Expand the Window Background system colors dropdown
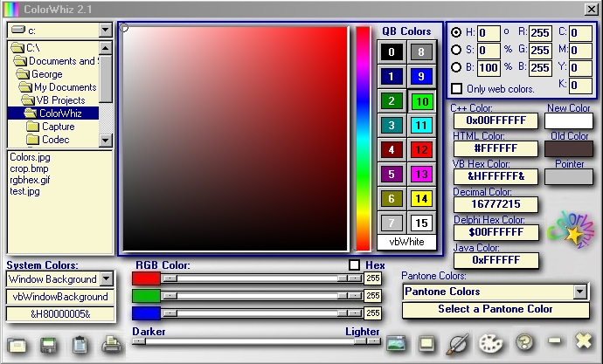The width and height of the screenshot is (603, 364). [106, 279]
